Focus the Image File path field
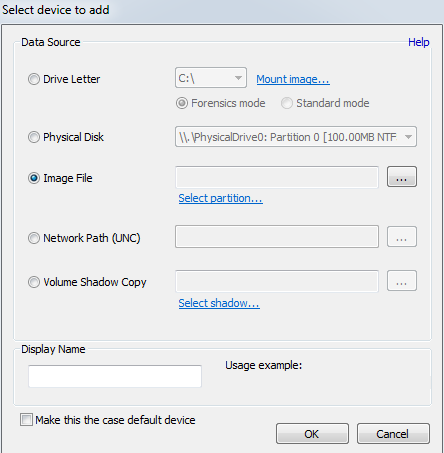444x453 pixels. [x=277, y=177]
